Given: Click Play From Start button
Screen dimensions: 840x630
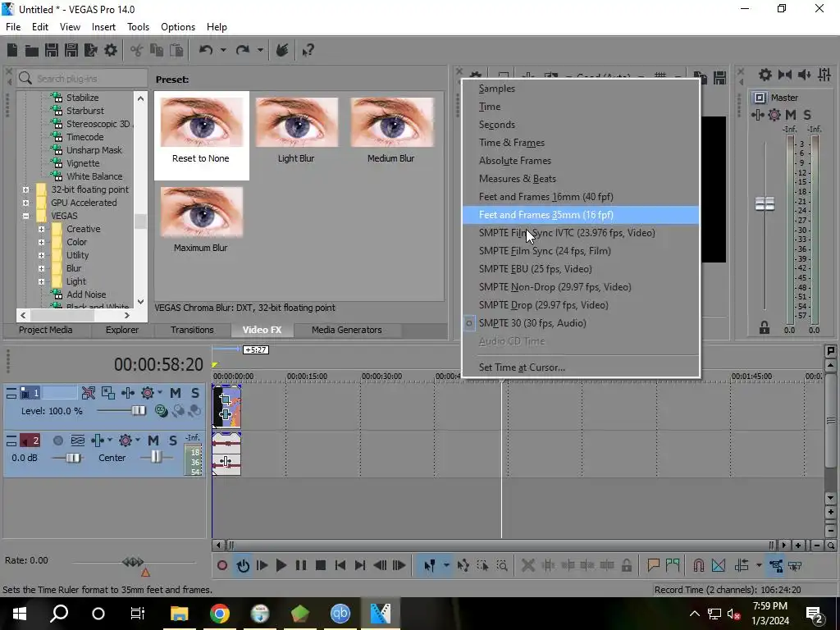Looking at the screenshot, I should [x=262, y=565].
